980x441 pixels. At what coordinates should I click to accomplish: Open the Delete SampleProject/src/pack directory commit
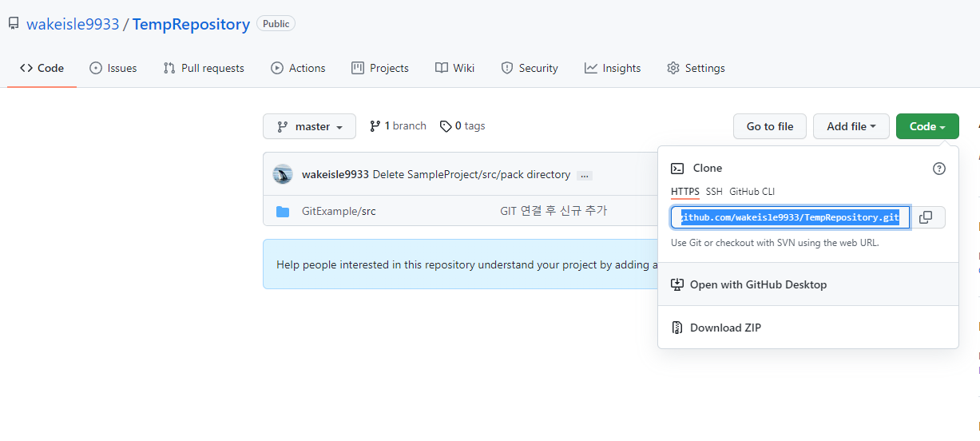[x=471, y=174]
